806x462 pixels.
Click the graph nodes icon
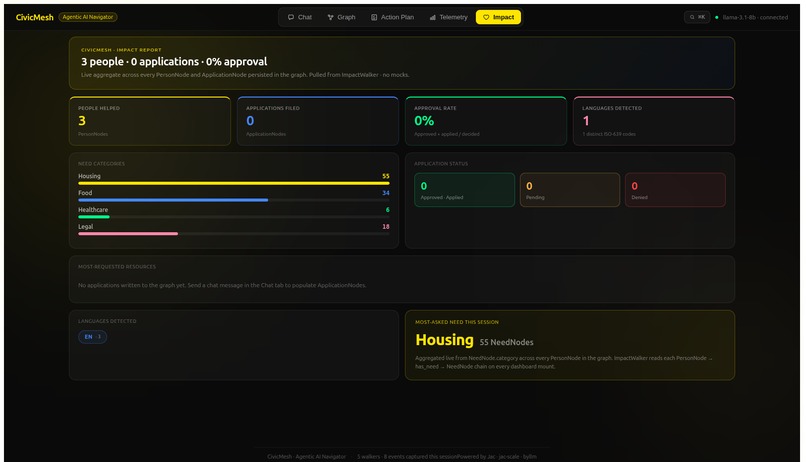(x=331, y=17)
